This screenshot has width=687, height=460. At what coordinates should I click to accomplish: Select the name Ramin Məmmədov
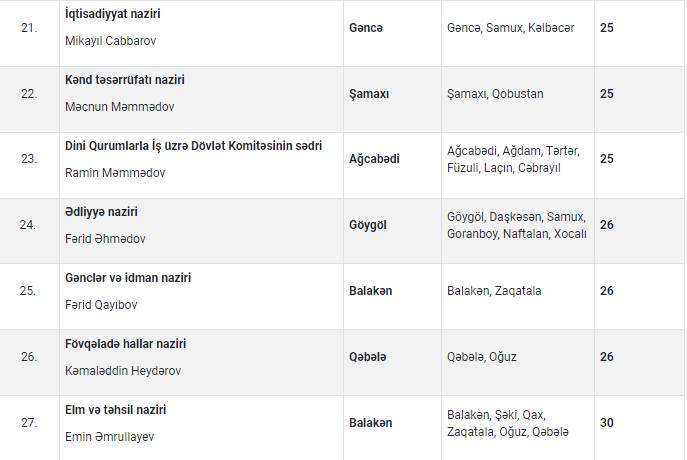(115, 173)
